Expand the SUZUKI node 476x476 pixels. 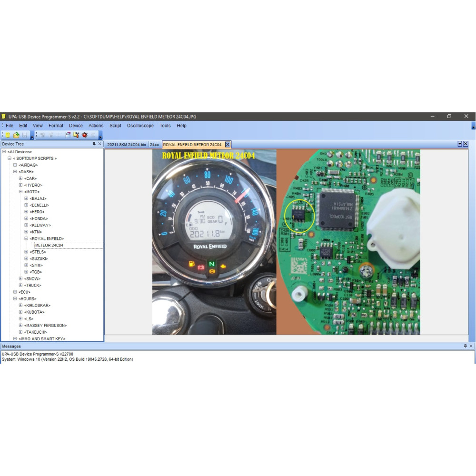(x=26, y=258)
